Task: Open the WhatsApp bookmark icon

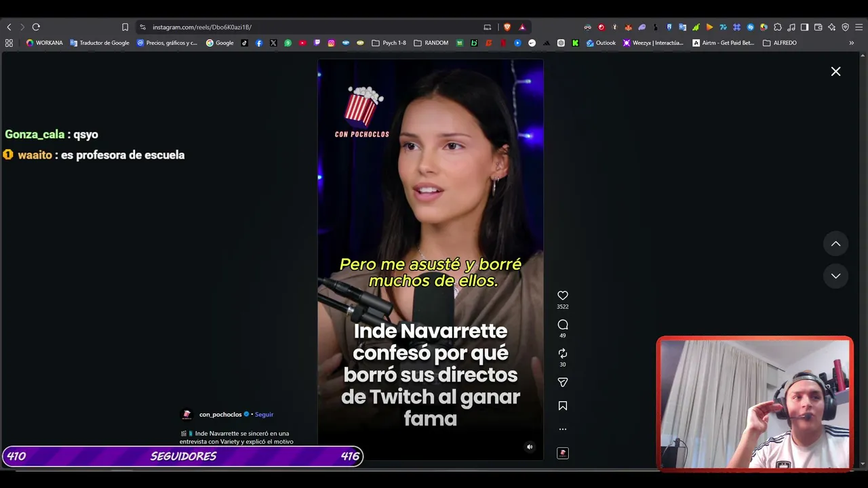Action: [x=288, y=43]
